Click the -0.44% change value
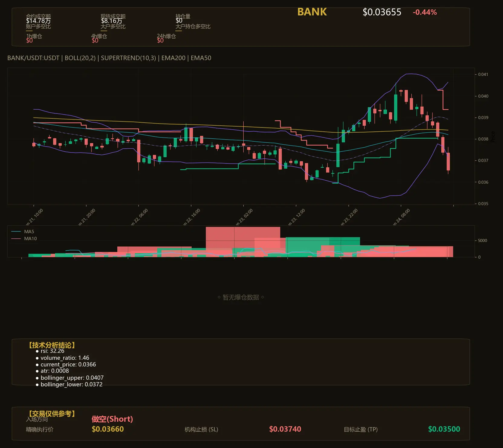503x448 pixels. [425, 12]
